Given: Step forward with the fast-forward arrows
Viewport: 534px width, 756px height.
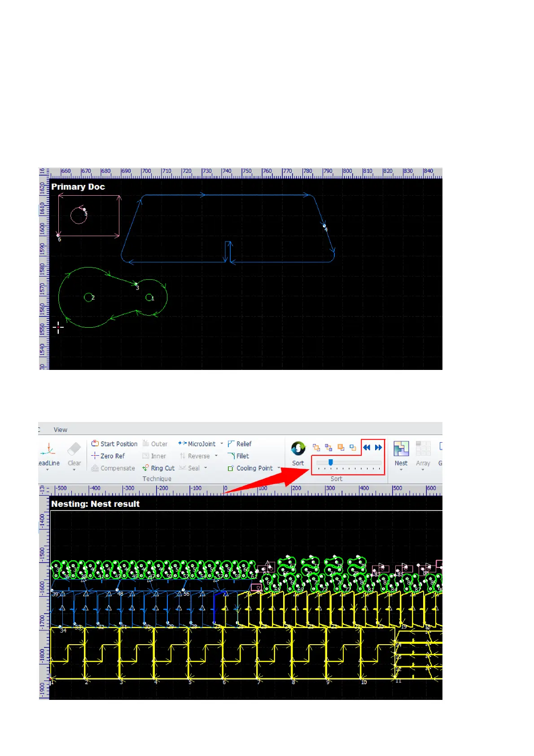Looking at the screenshot, I should coord(378,448).
